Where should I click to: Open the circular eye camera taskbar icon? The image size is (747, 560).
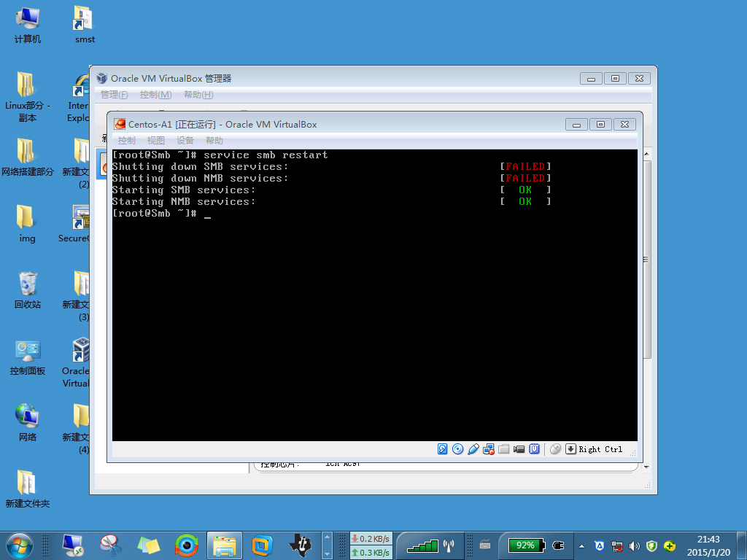(186, 545)
